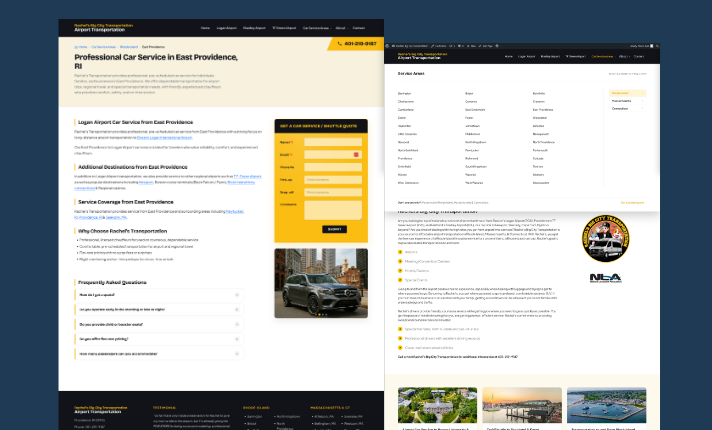
Task: Click the home icon in the breadcrumb
Action: (x=76, y=47)
